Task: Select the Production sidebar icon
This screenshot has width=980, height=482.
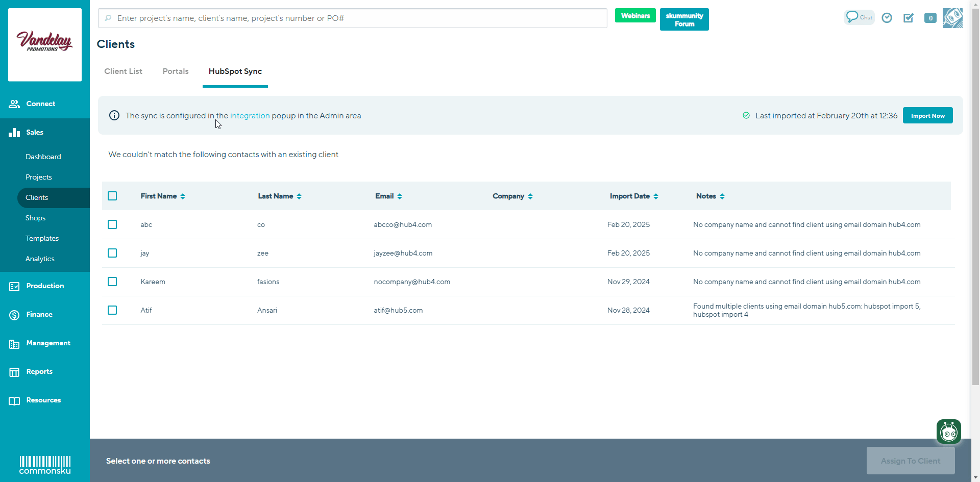Action: coord(14,286)
